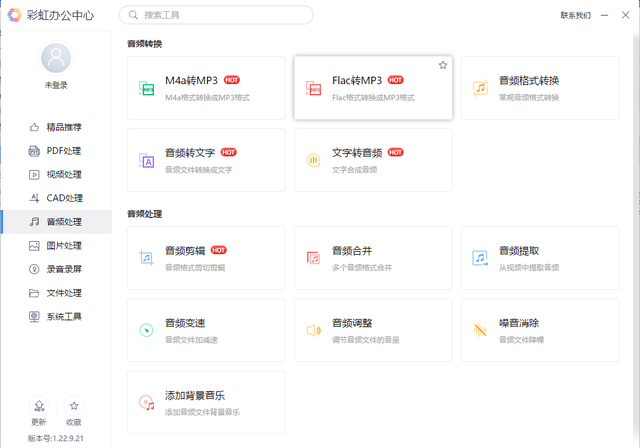Open the 音频转文字 tool title
This screenshot has height=448, width=640.
click(190, 153)
